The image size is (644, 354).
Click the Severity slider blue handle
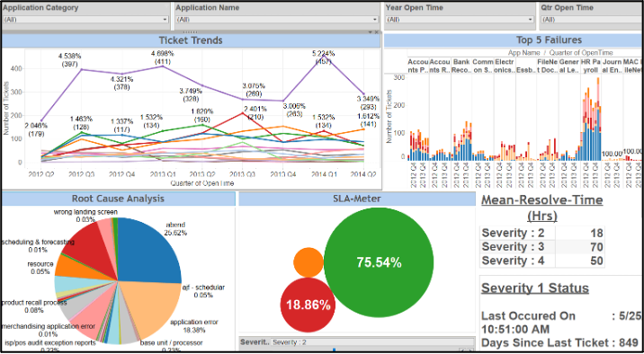[334, 350]
